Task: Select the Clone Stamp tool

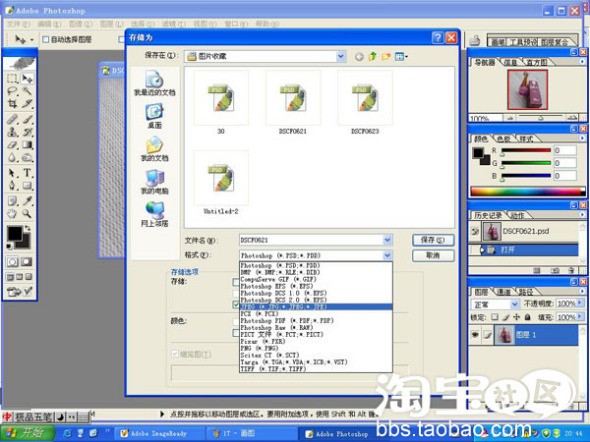Action: click(x=12, y=132)
